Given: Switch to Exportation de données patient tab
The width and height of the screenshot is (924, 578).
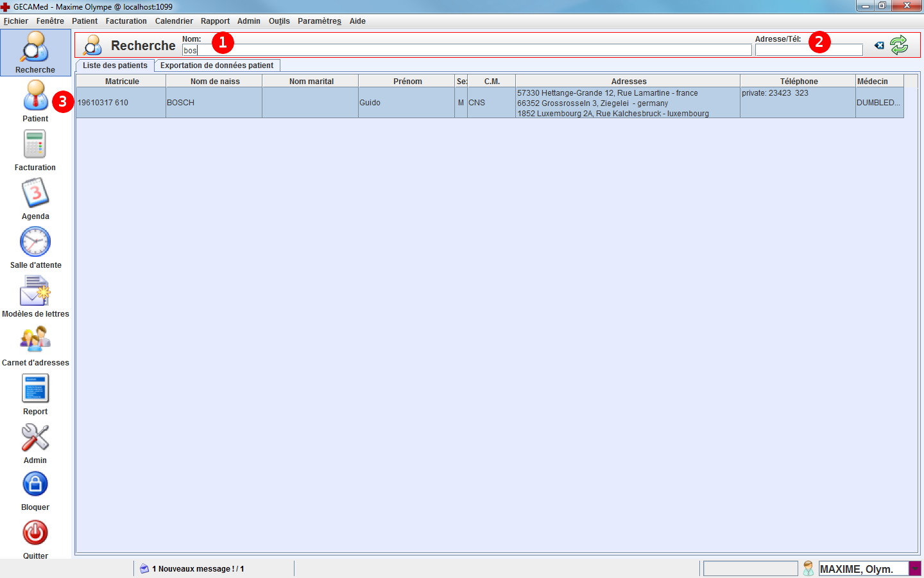Looking at the screenshot, I should (217, 66).
